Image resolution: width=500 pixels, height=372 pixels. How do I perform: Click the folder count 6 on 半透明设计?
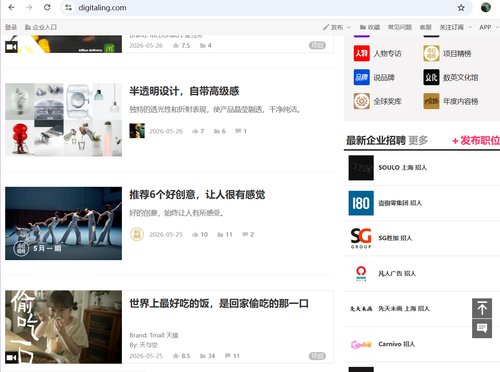point(220,131)
